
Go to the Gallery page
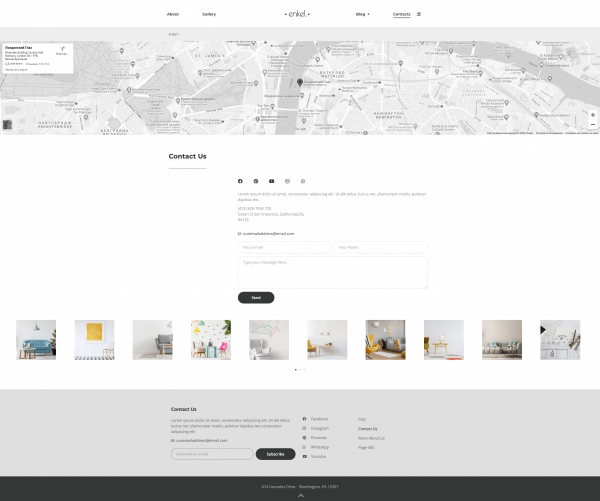(209, 14)
